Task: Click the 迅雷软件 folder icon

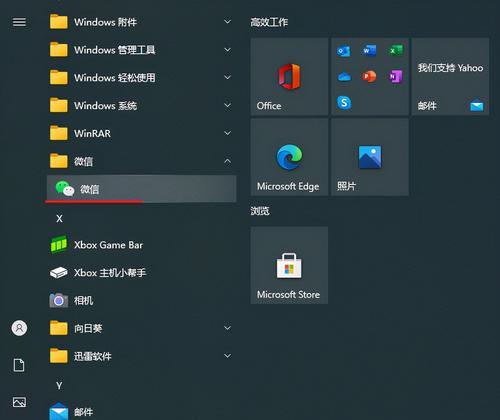Action: click(59, 356)
